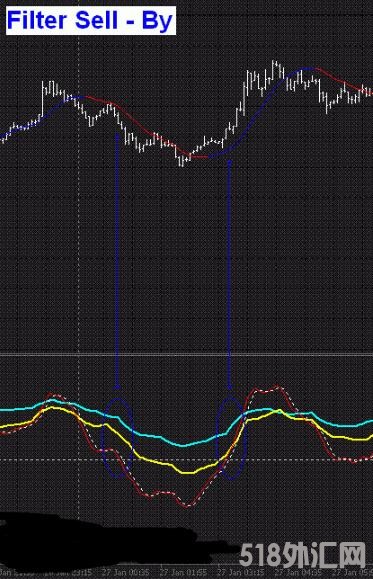This screenshot has height=579, width=373.
Task: Click the red oscillator line at its lowest trough
Action: tap(187, 506)
